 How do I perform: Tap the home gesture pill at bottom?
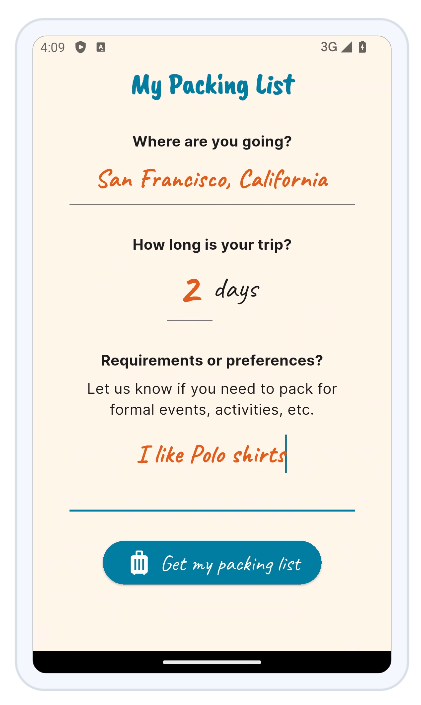click(x=212, y=662)
